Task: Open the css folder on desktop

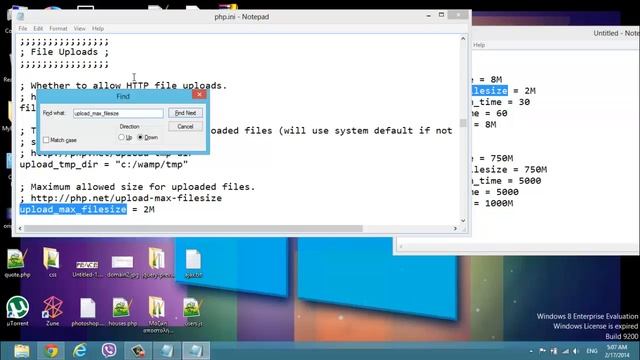Action: pos(52,262)
